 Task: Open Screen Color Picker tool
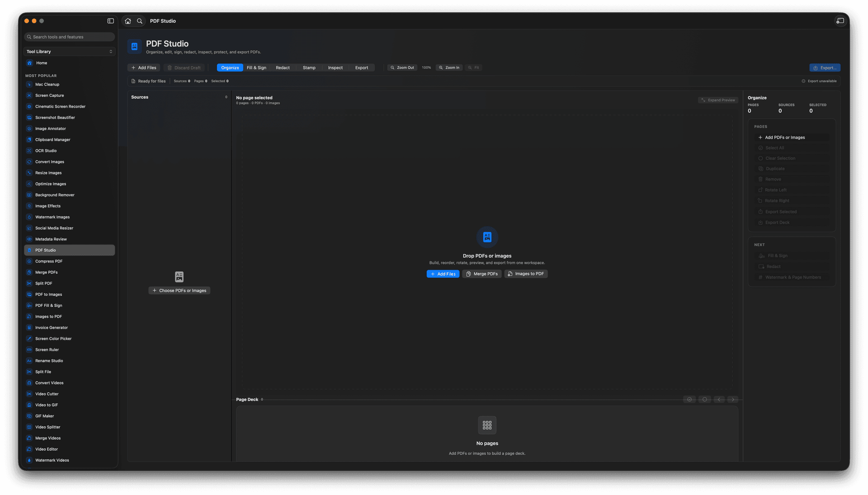(70, 338)
